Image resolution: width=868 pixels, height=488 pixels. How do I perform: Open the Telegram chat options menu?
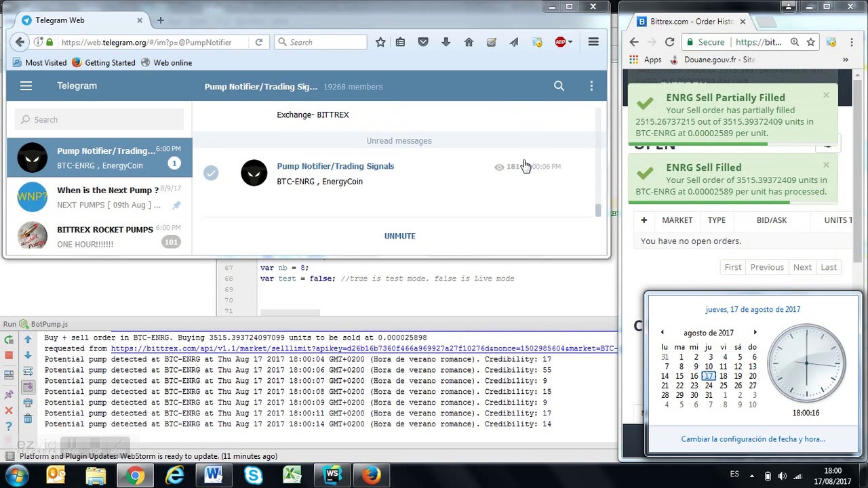(591, 86)
